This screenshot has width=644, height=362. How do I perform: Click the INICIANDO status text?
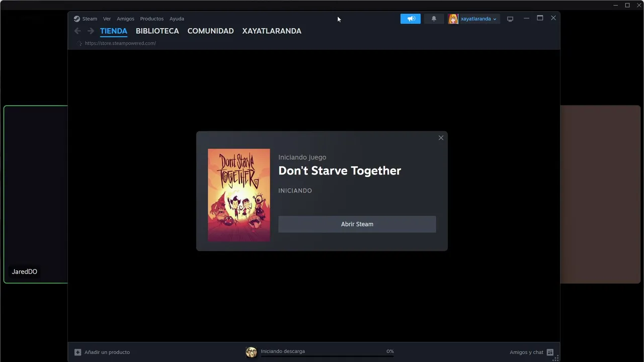tap(295, 191)
